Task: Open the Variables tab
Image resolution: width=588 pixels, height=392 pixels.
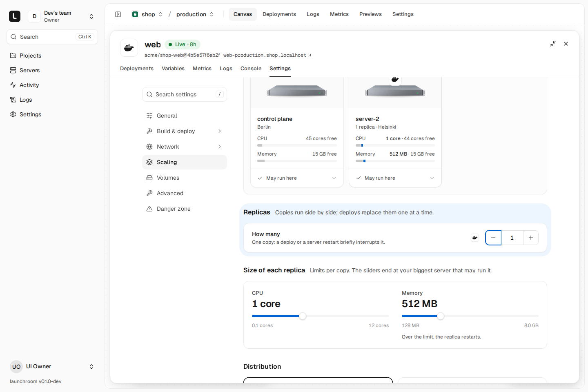Action: [173, 69]
